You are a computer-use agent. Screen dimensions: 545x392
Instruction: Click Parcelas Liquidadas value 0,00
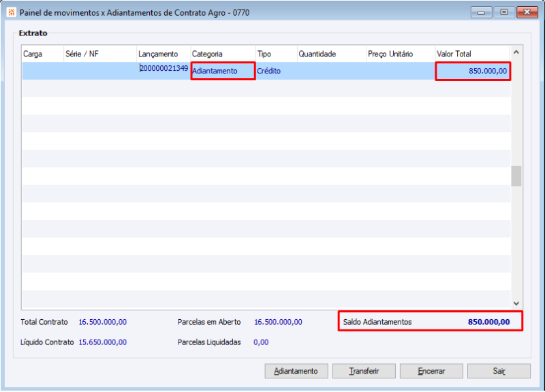(261, 342)
